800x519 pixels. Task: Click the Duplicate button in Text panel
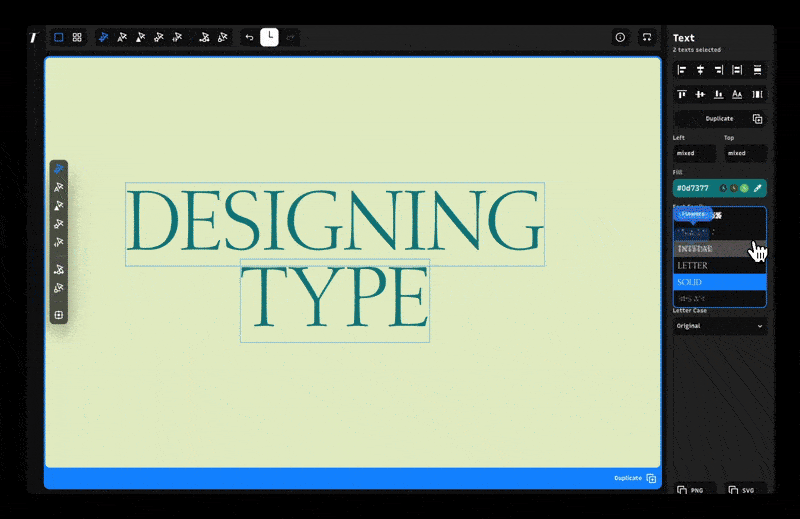pos(719,119)
